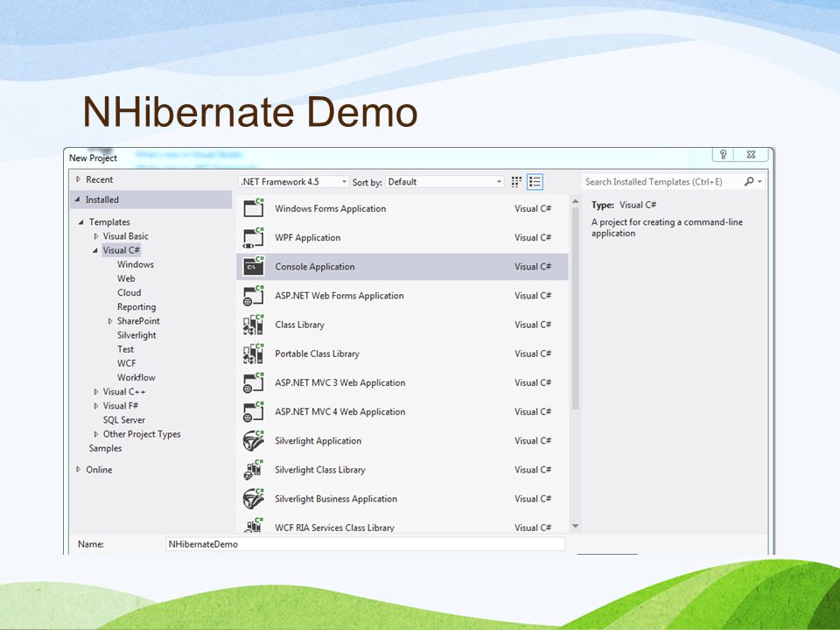Screen dimensions: 840x630
Task: Open the Sort by Default dropdown
Action: click(x=444, y=182)
